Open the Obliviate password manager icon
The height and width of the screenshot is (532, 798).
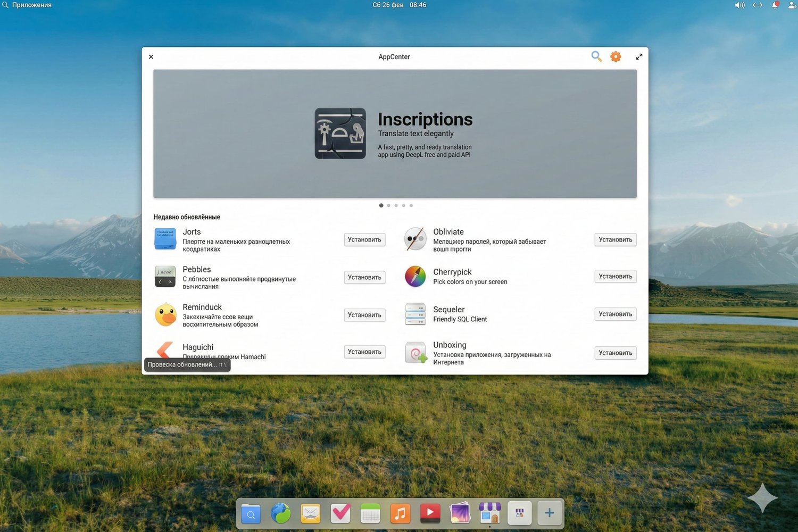[x=415, y=239]
